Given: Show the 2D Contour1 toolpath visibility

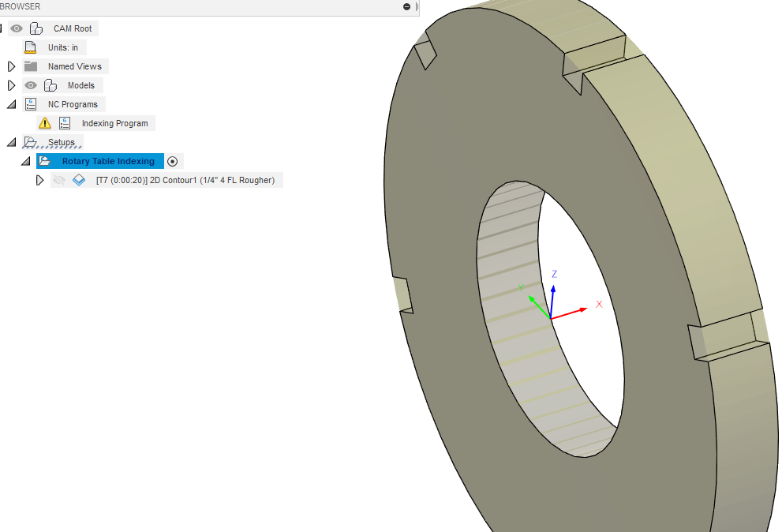Looking at the screenshot, I should [x=58, y=179].
